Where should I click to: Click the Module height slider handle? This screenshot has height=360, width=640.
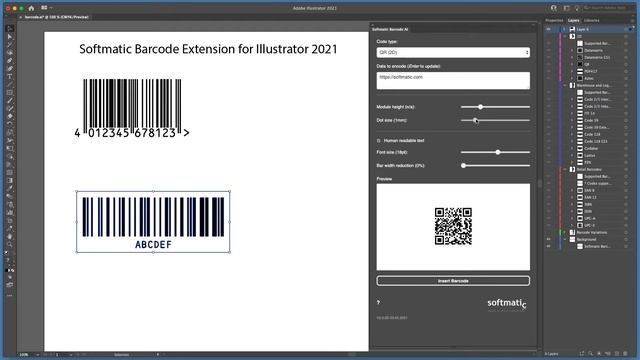pyautogui.click(x=480, y=107)
